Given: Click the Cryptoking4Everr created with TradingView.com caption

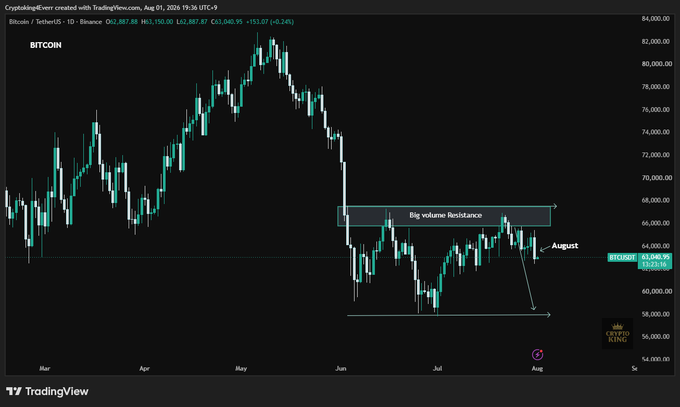Looking at the screenshot, I should (111, 8).
